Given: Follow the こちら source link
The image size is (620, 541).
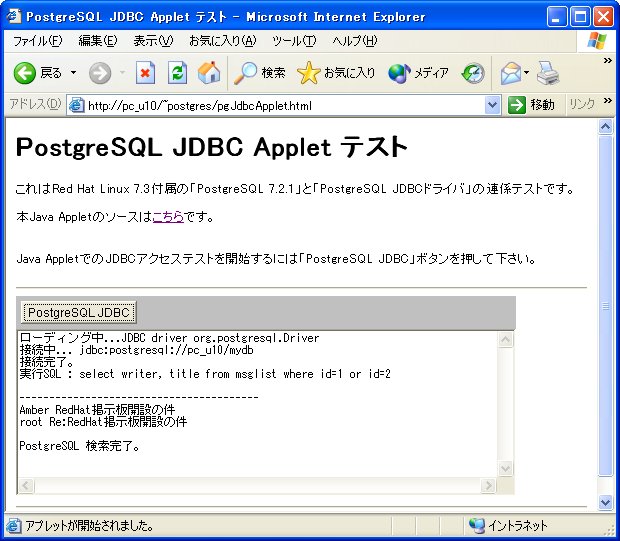Looking at the screenshot, I should [168, 217].
